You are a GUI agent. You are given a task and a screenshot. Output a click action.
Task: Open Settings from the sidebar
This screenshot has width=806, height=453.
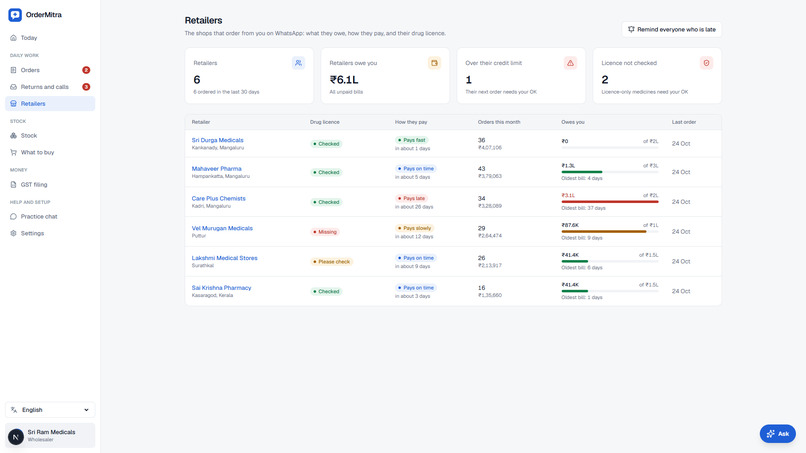point(50,233)
